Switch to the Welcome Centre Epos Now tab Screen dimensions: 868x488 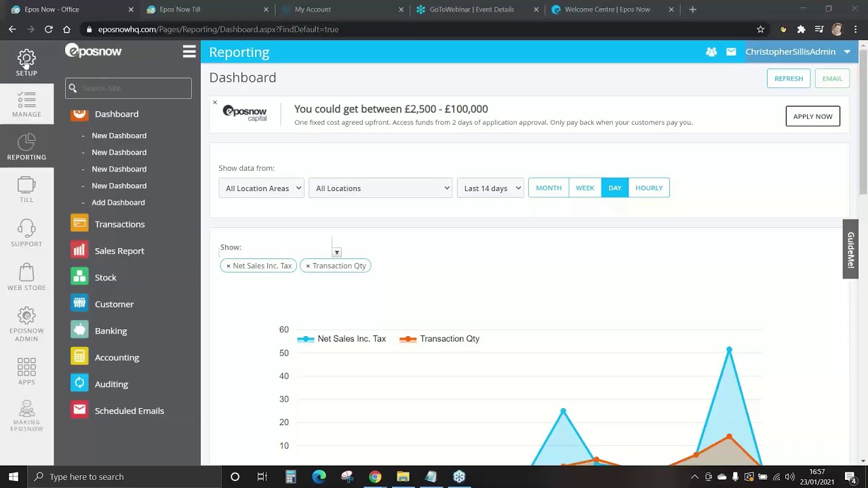(612, 9)
